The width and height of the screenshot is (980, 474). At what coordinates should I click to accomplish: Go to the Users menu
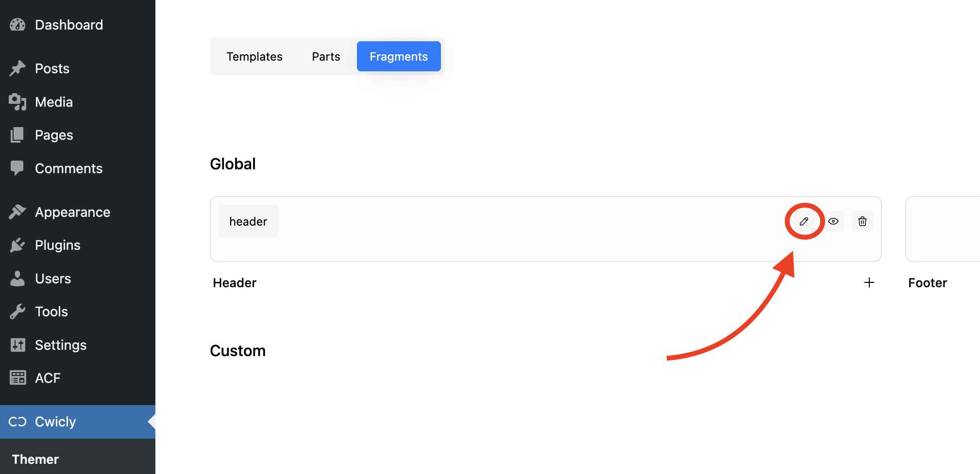[x=53, y=278]
